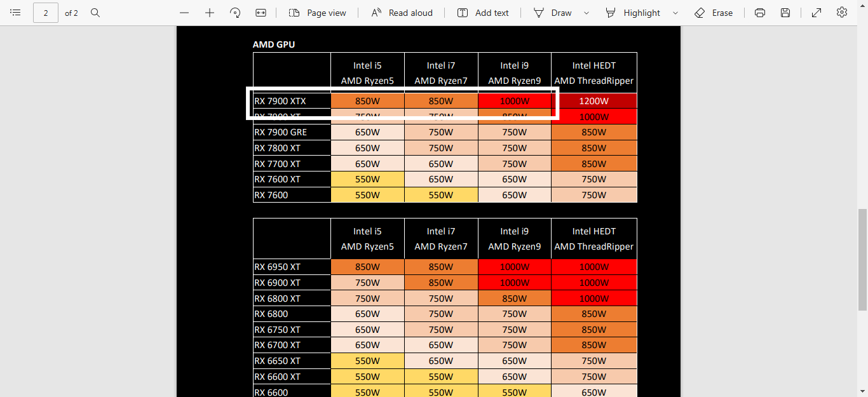This screenshot has width=868, height=397.
Task: Click the page number input box
Action: pyautogui.click(x=46, y=13)
